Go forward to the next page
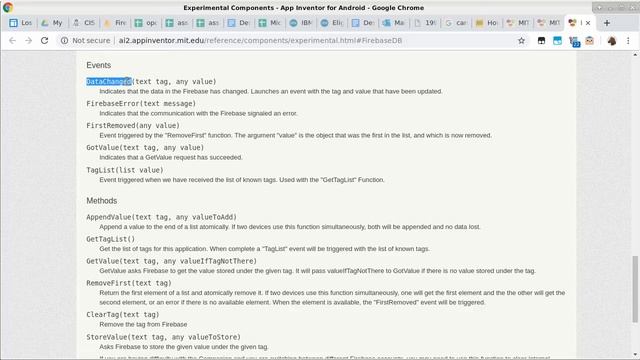 point(28,40)
